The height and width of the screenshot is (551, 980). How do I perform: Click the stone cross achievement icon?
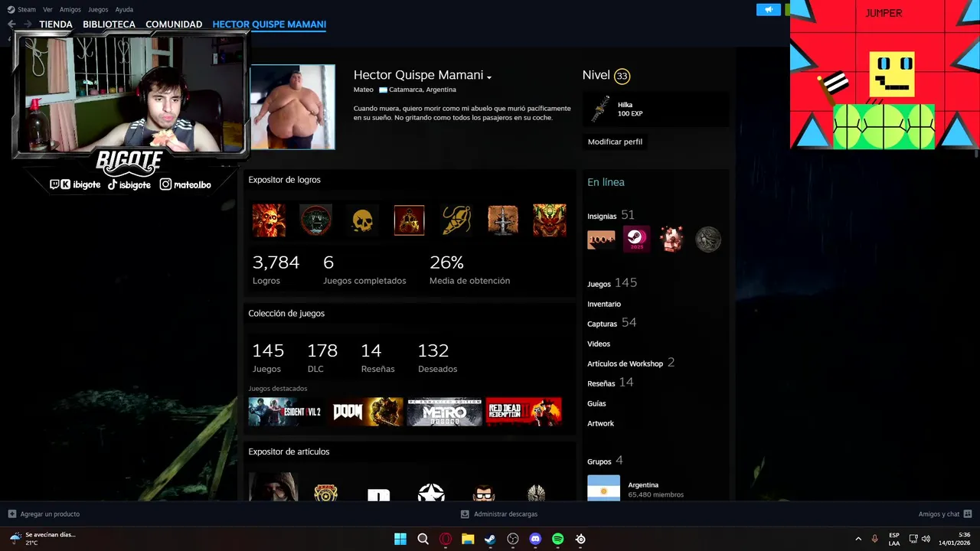pyautogui.click(x=503, y=220)
